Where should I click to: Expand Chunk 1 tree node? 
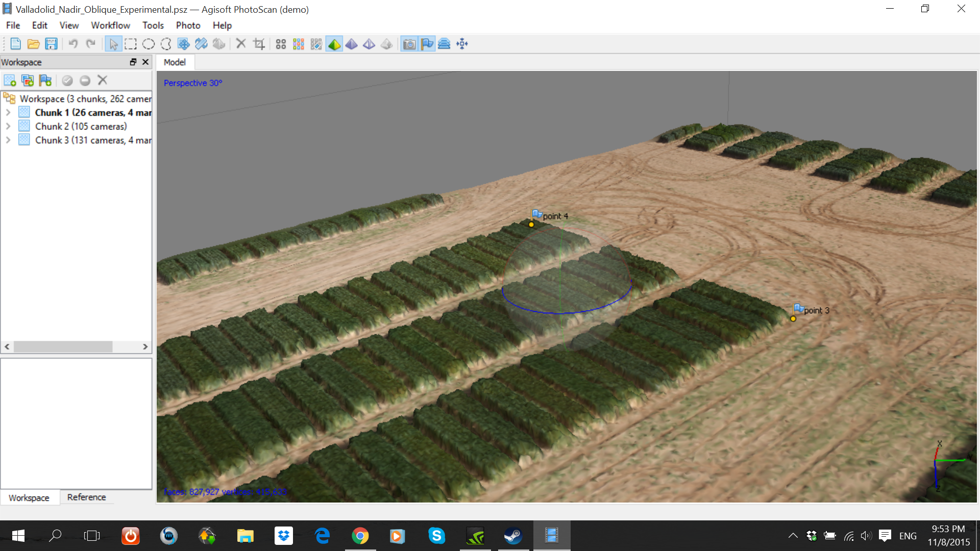(8, 113)
